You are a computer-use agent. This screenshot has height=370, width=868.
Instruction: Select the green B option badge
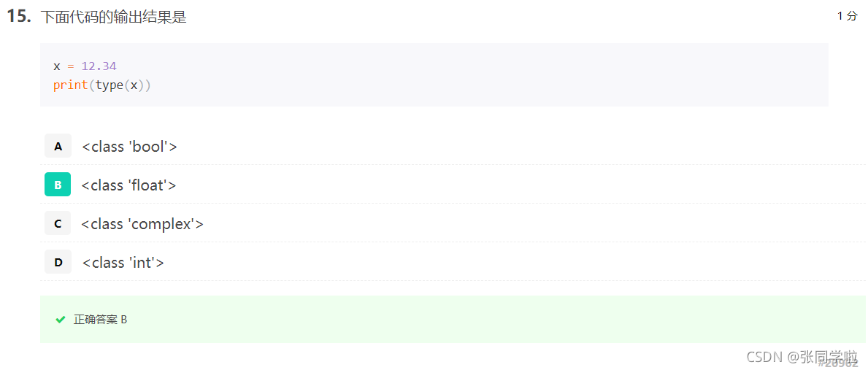[x=58, y=185]
